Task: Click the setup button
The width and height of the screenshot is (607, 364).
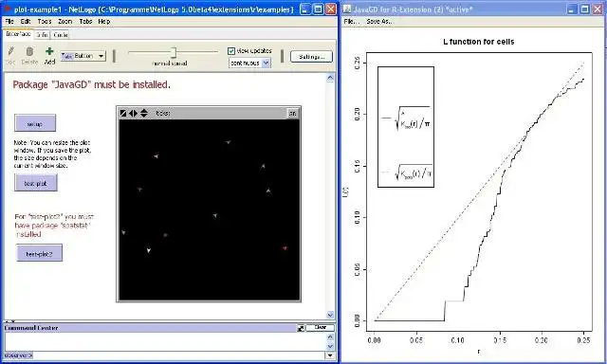Action: point(35,124)
